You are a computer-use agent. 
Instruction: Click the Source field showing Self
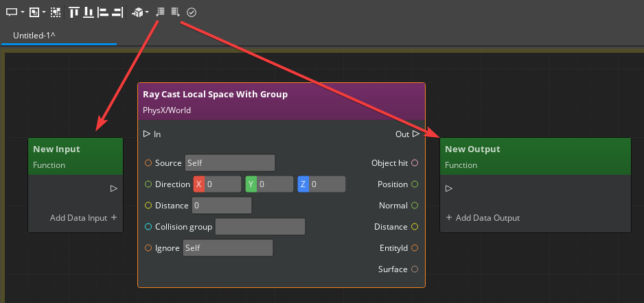click(230, 162)
